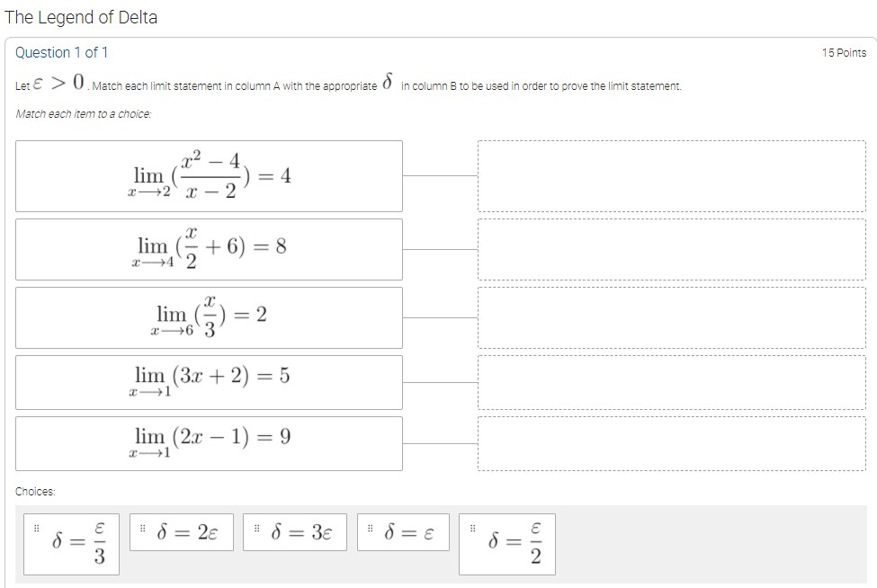Select the δ = ε/2 choice tile
Viewport: 877px width, 588px height.
[x=508, y=543]
